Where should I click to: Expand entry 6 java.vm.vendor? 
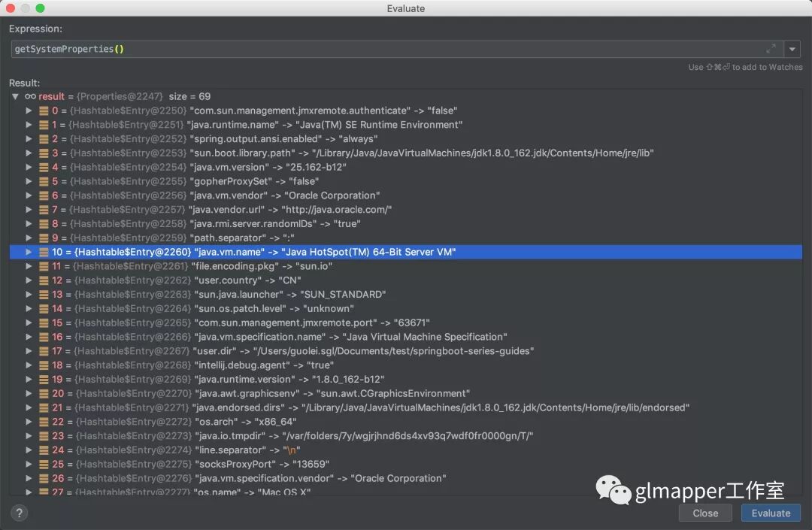tap(29, 195)
